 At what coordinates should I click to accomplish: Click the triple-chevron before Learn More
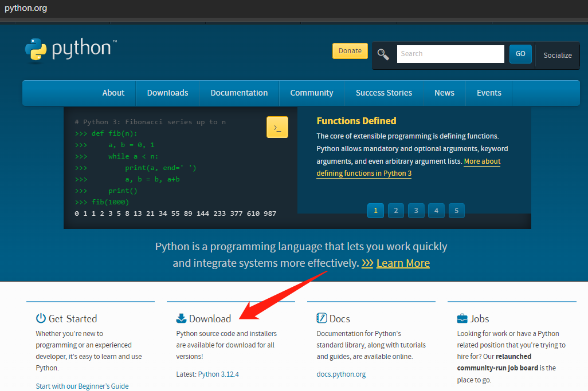[367, 263]
